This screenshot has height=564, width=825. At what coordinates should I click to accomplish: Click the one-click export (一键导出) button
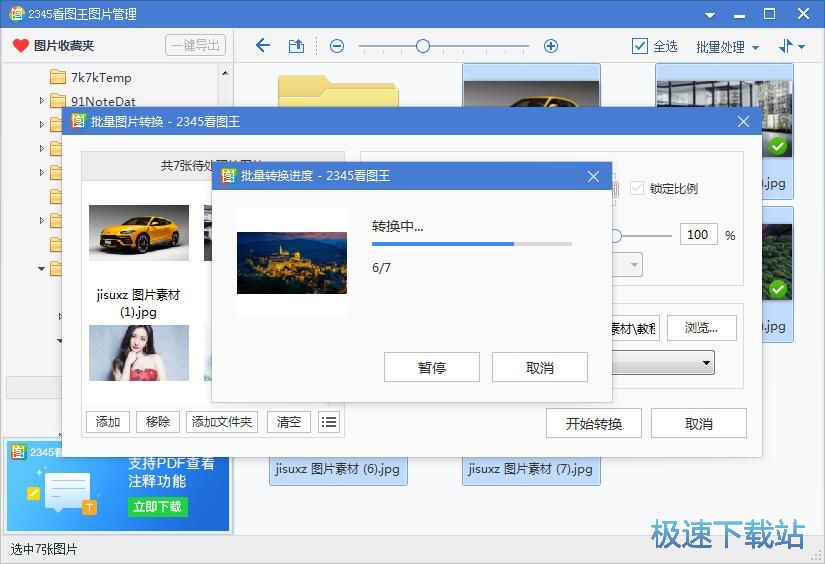tap(195, 45)
